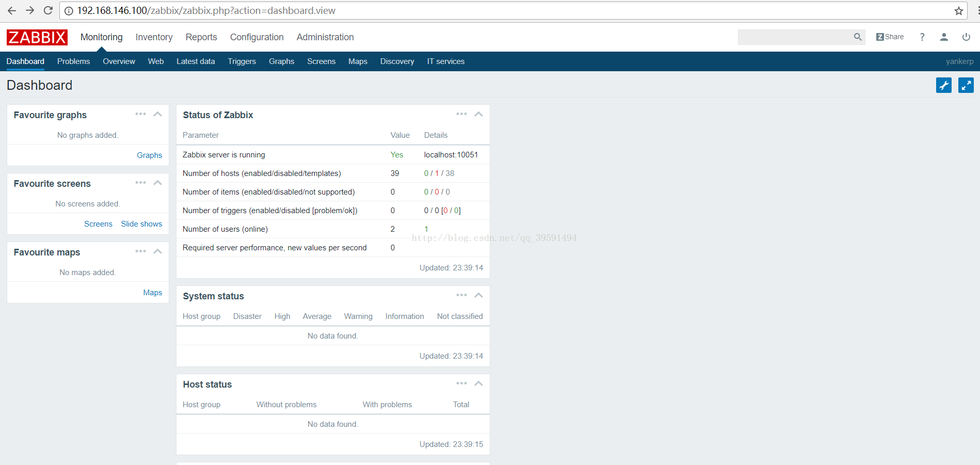Open the Favourite screens options menu
Image resolution: width=980 pixels, height=465 pixels.
click(140, 183)
